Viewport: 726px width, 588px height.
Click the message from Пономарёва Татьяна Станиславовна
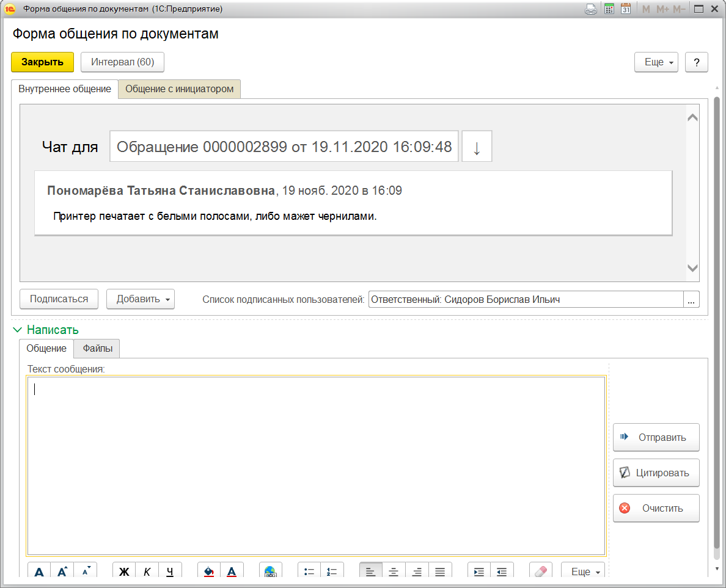coord(353,203)
